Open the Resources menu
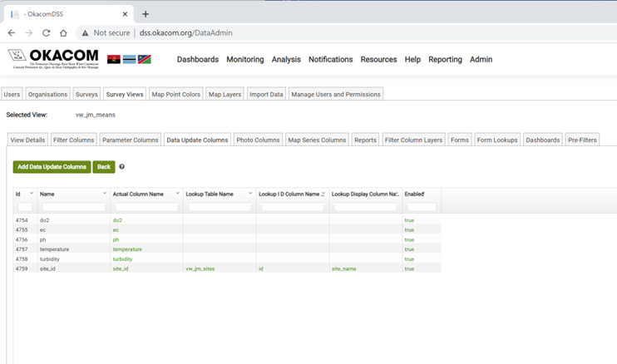The image size is (617, 364). (378, 59)
